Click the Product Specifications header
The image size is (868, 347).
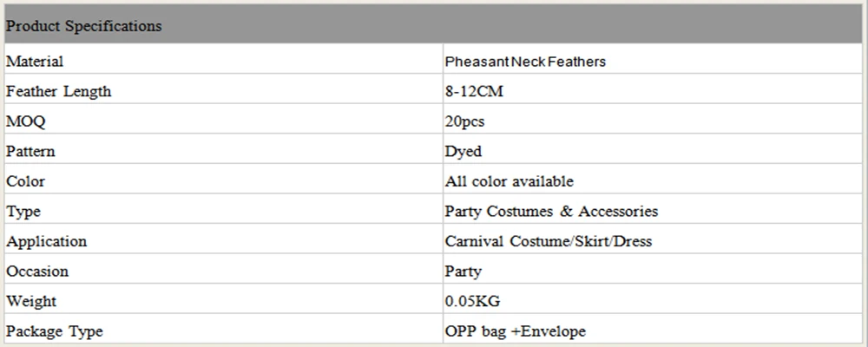(x=433, y=24)
